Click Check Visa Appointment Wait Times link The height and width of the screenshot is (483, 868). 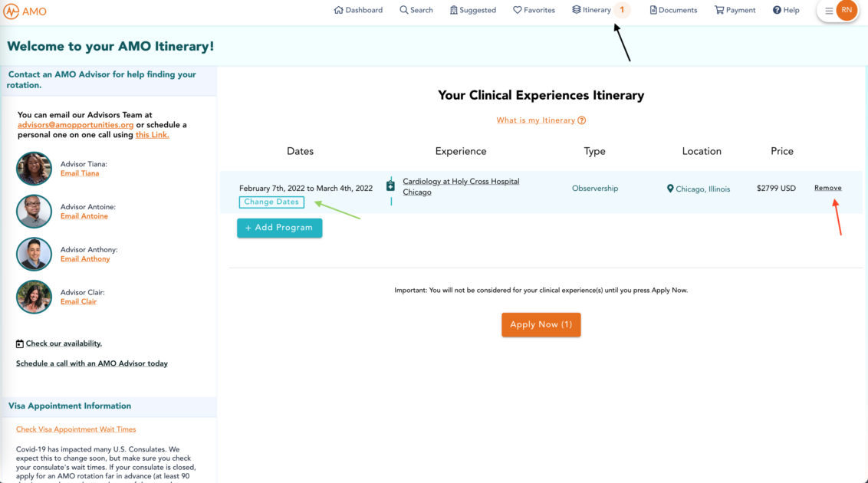(x=76, y=429)
